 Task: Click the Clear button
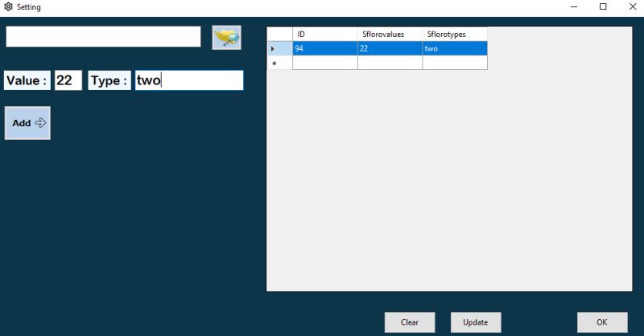coord(410,322)
